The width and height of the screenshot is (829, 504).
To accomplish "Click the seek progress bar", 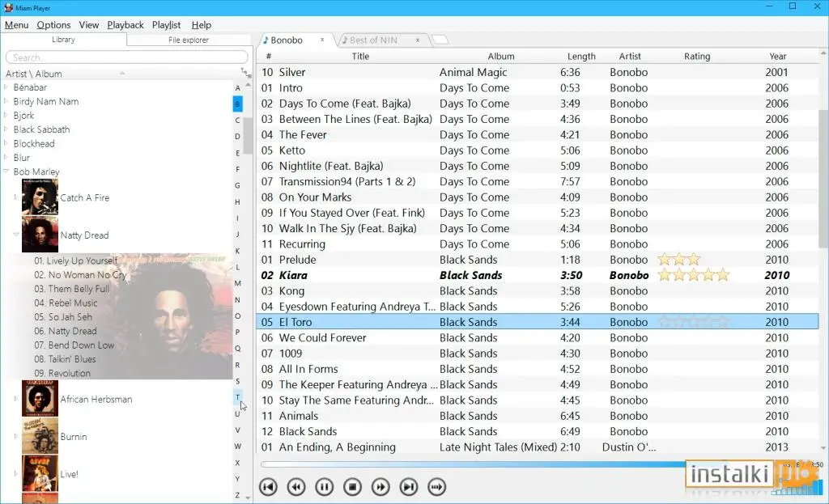I will (x=539, y=464).
